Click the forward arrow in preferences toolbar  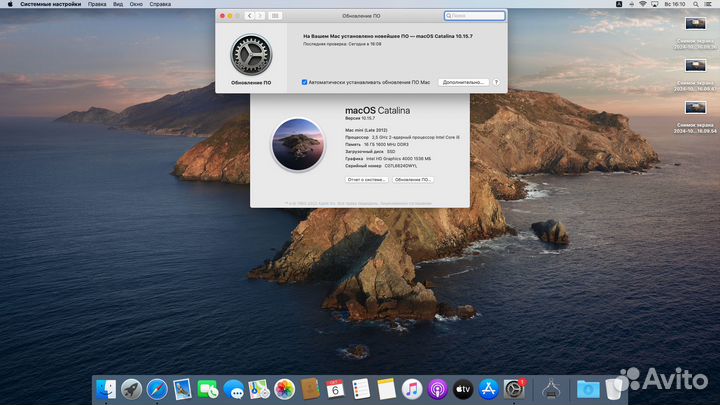[260, 16]
